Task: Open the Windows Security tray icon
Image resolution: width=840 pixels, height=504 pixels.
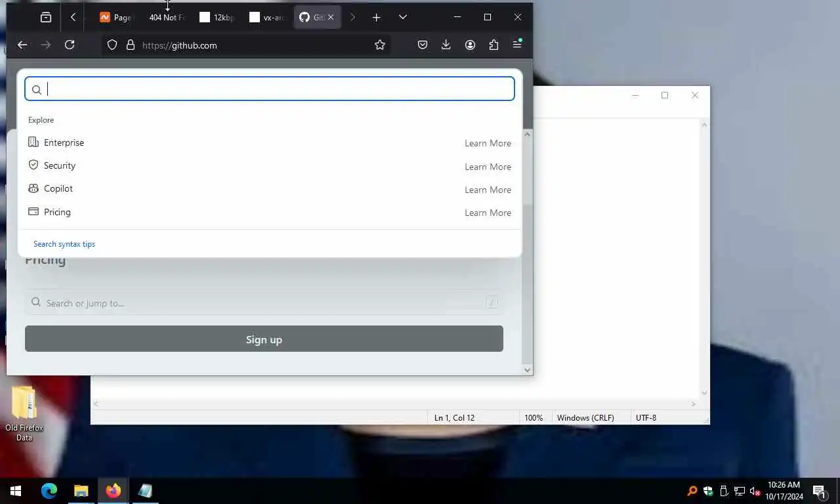Action: click(x=708, y=491)
